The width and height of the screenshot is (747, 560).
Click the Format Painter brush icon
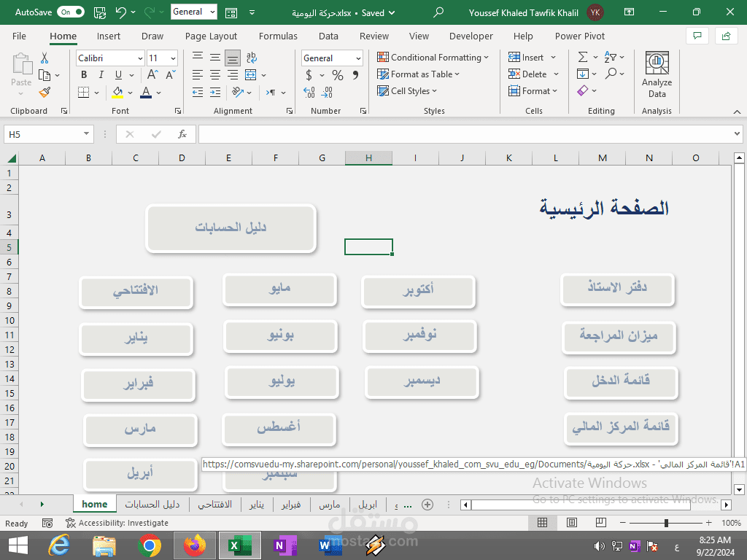[44, 92]
